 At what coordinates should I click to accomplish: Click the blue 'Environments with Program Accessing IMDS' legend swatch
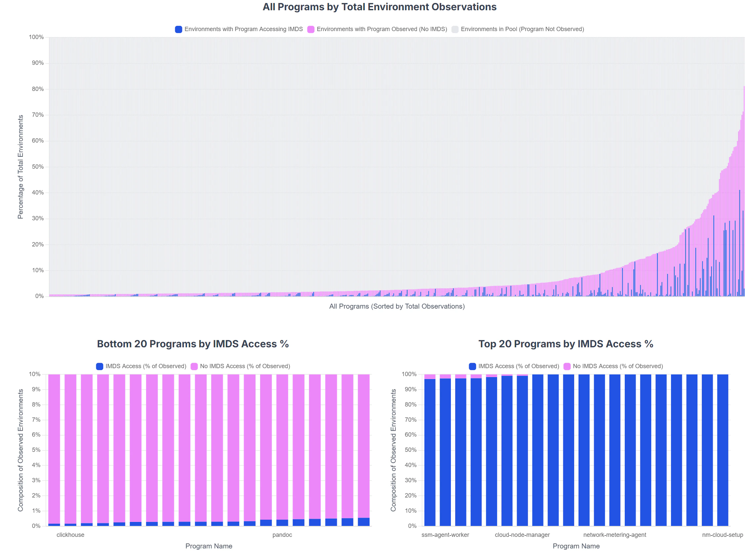pyautogui.click(x=179, y=29)
